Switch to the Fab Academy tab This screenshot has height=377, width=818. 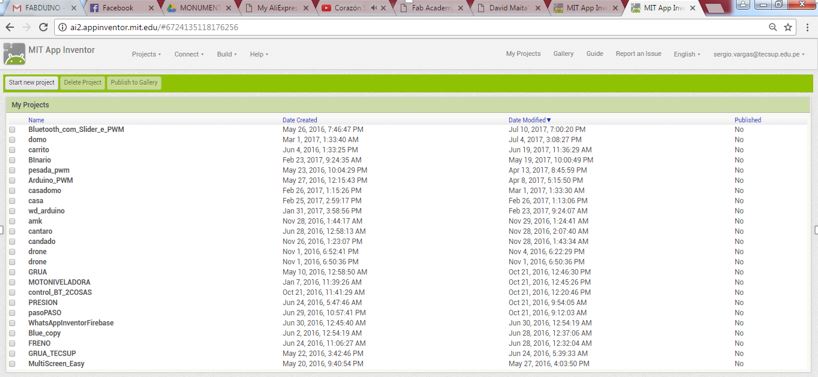432,8
